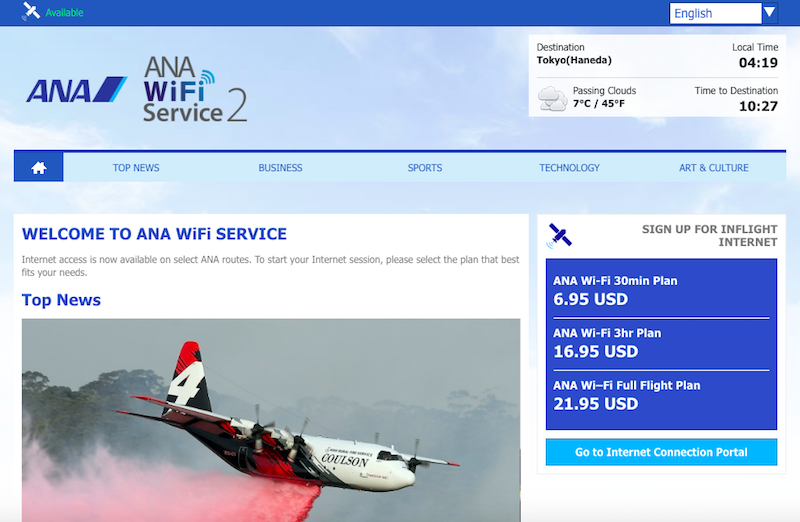Click the English language selection field
The height and width of the screenshot is (522, 800).
pos(715,13)
